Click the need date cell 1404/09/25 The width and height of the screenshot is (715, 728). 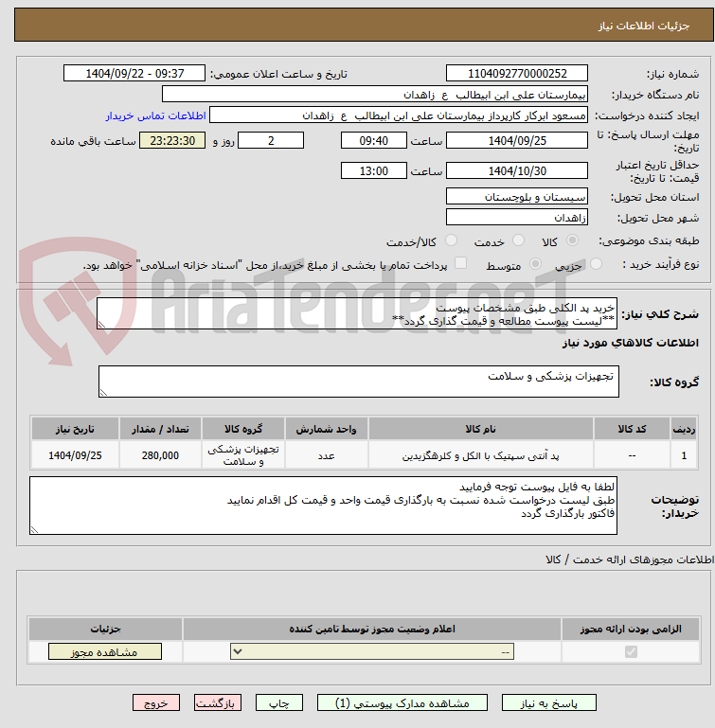(x=75, y=455)
